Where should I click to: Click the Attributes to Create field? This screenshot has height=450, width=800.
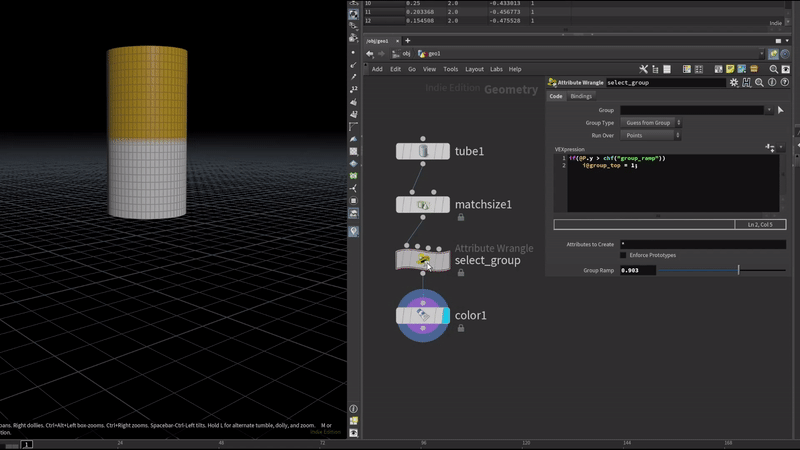[703, 244]
